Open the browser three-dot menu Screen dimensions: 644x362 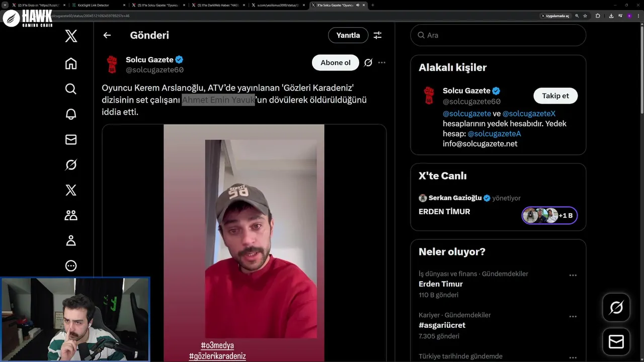638,16
